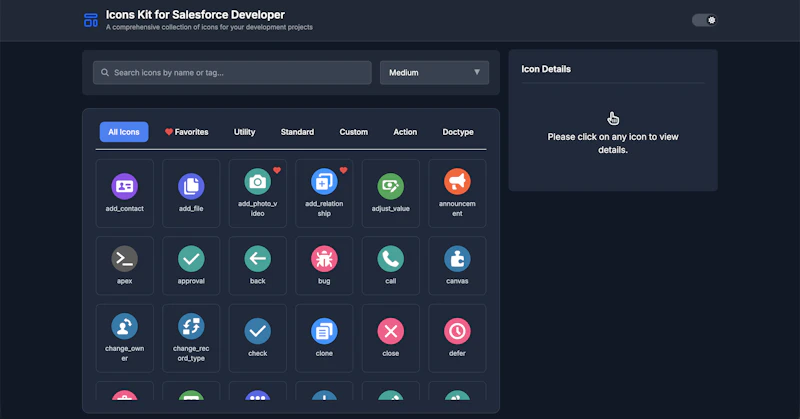Open the Doctype tab

tap(458, 132)
